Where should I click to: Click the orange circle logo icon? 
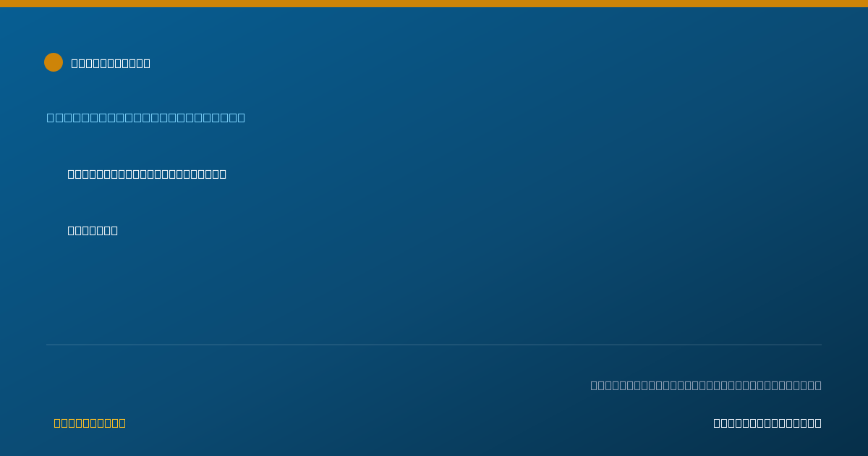(x=54, y=62)
